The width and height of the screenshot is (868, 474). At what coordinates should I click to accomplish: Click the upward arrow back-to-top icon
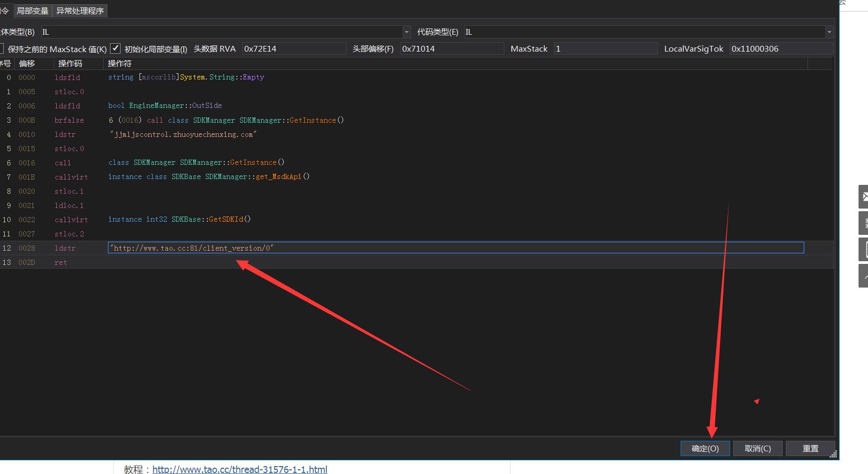(863, 275)
